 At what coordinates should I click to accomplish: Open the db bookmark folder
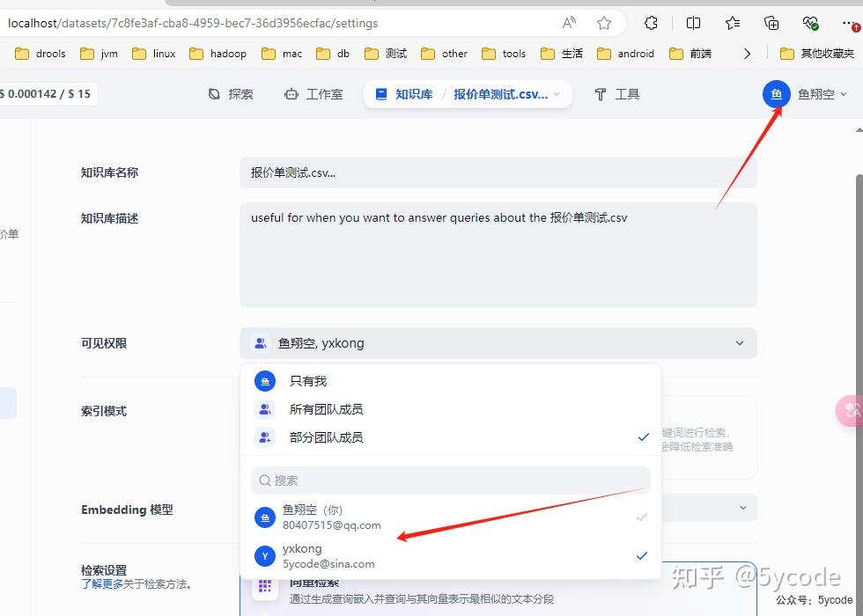(x=333, y=54)
